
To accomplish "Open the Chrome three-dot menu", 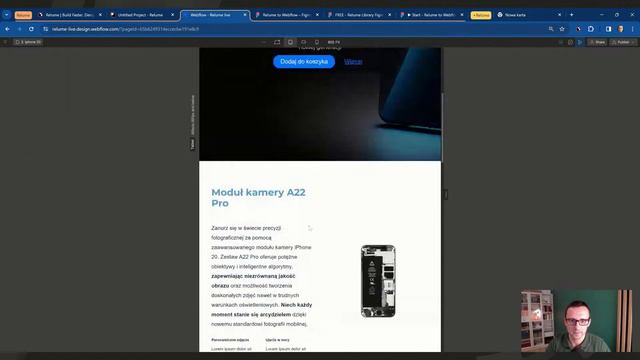I will [633, 29].
